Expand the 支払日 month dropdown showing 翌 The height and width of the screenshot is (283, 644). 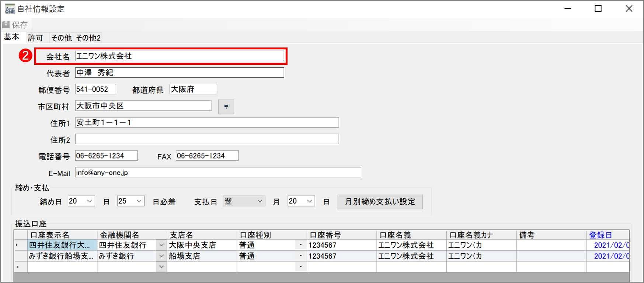[x=260, y=201]
